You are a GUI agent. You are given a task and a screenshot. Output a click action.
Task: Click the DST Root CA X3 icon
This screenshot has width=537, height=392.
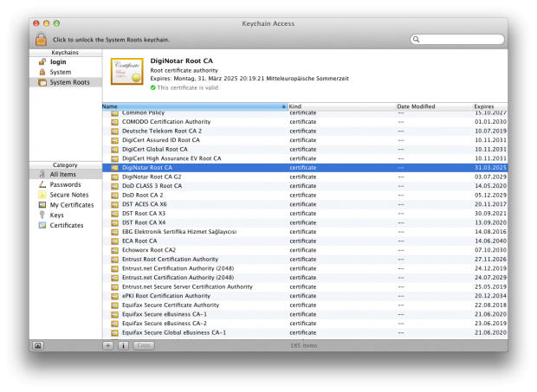(x=114, y=214)
